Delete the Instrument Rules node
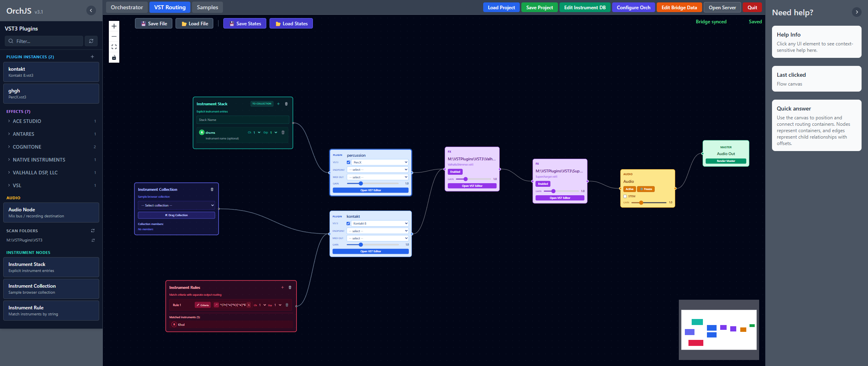This screenshot has height=366, width=868. (290, 287)
